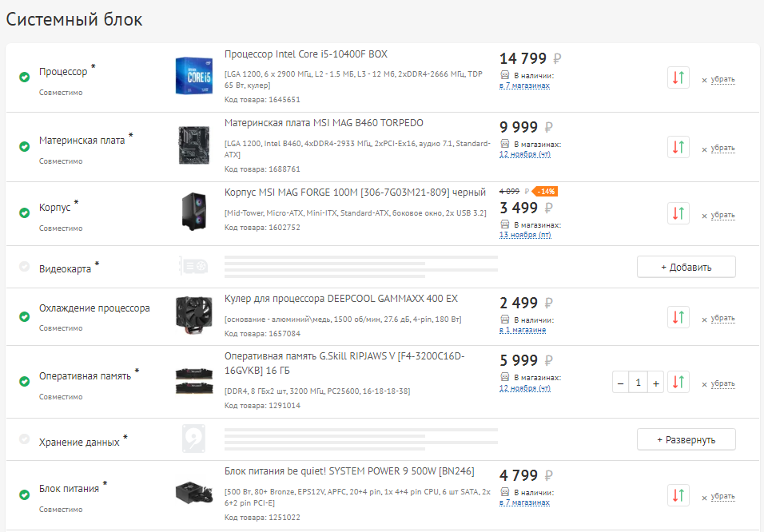Click swap arrows icon for Процессор row
This screenshot has height=532, width=764.
pos(678,78)
